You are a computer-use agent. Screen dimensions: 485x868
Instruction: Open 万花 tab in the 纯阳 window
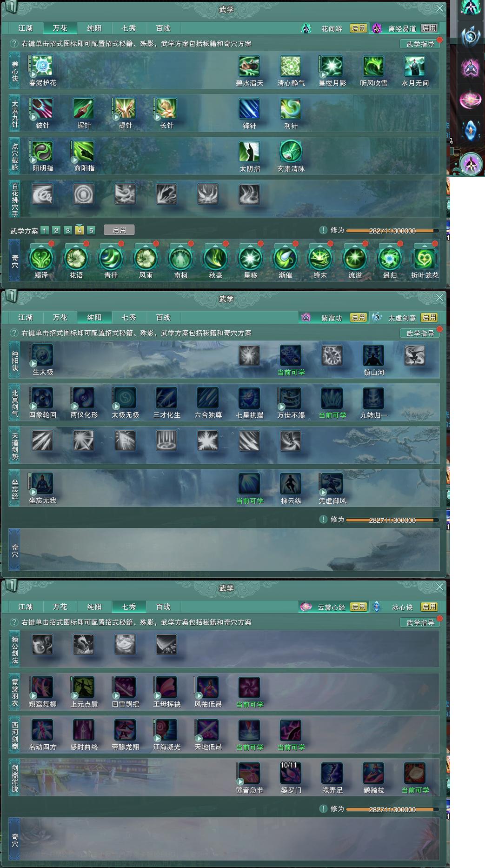point(60,318)
